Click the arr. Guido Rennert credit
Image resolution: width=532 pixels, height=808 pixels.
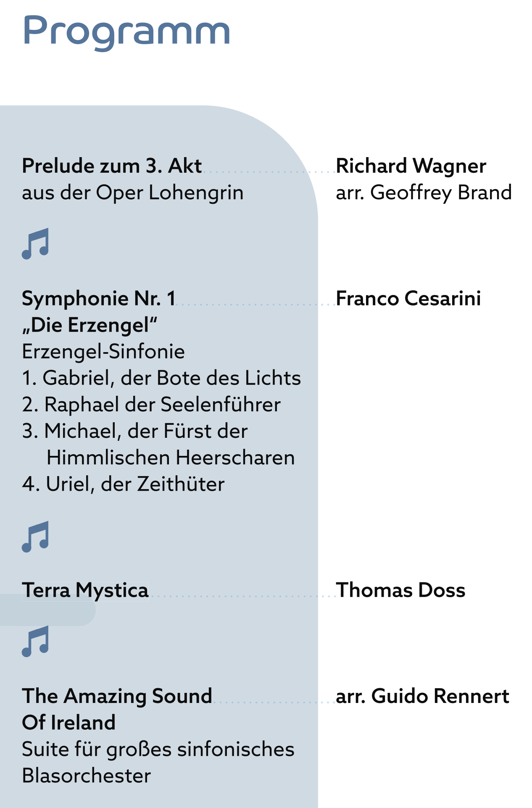point(422,696)
